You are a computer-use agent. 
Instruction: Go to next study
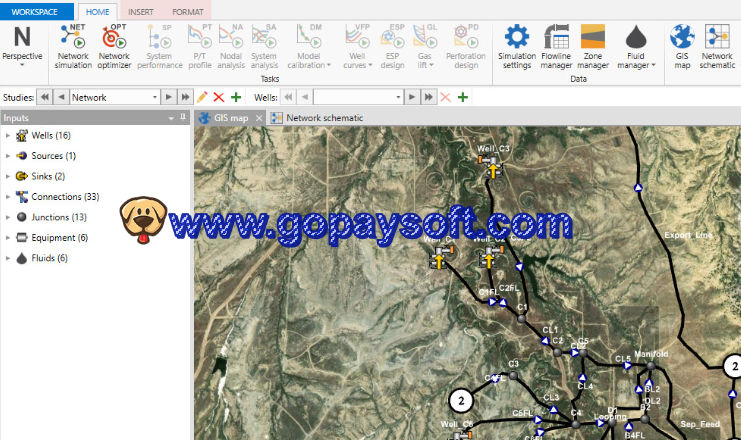tap(168, 97)
